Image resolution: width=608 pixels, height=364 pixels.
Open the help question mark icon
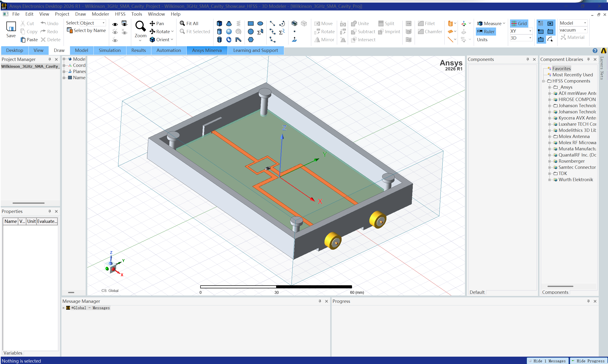tap(595, 51)
